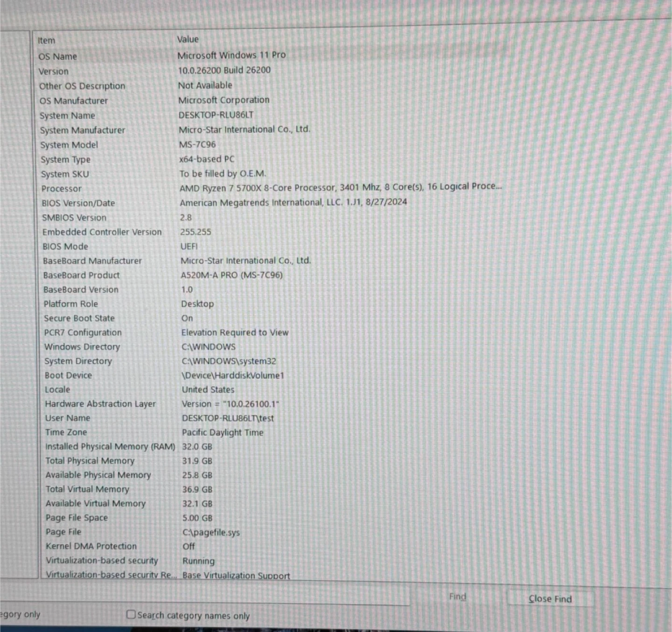Select the System Name row
The image size is (672, 632).
tap(67, 116)
